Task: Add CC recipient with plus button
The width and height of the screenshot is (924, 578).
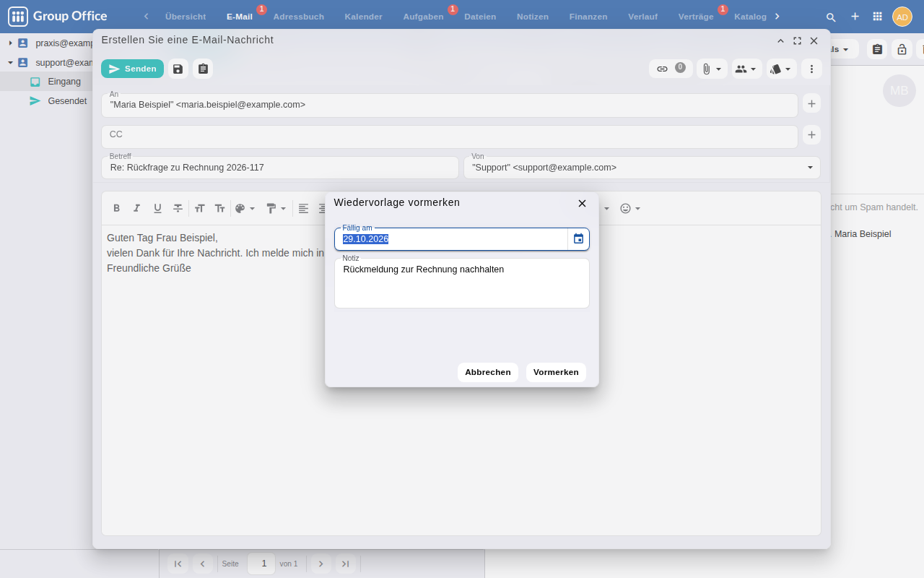Action: pos(811,135)
